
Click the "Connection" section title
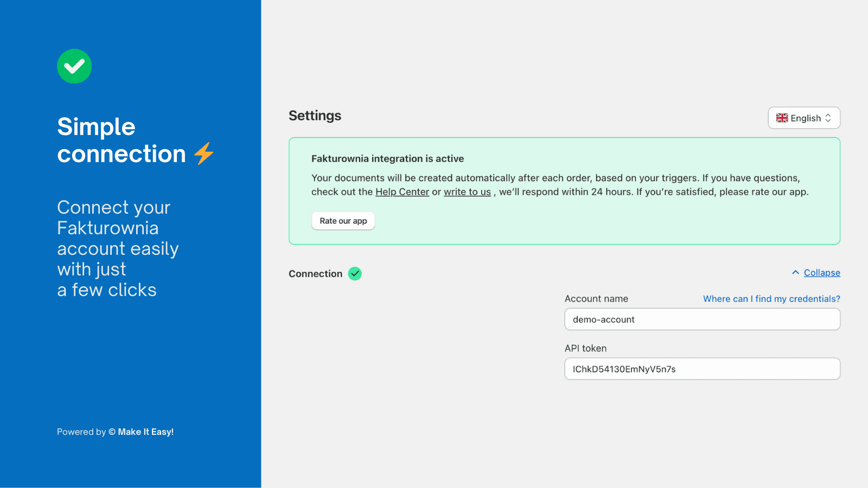pos(315,274)
